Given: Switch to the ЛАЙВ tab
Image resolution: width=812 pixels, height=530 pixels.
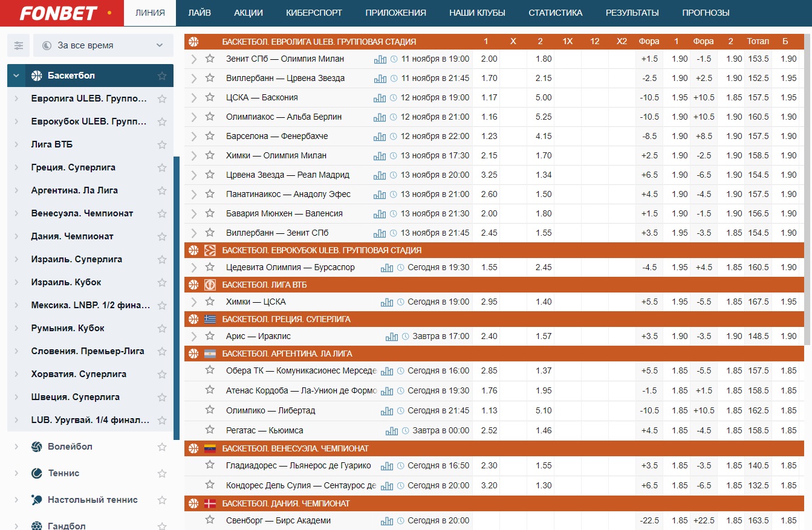Looking at the screenshot, I should click(200, 13).
